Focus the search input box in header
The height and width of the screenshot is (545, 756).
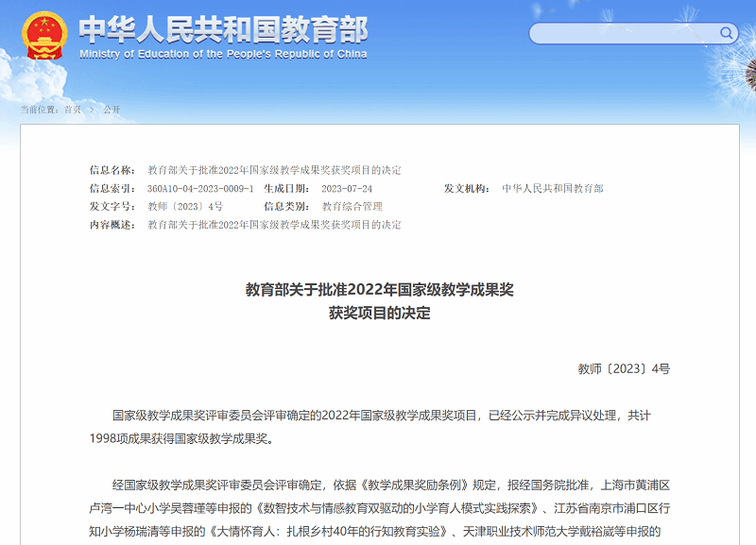coord(624,34)
